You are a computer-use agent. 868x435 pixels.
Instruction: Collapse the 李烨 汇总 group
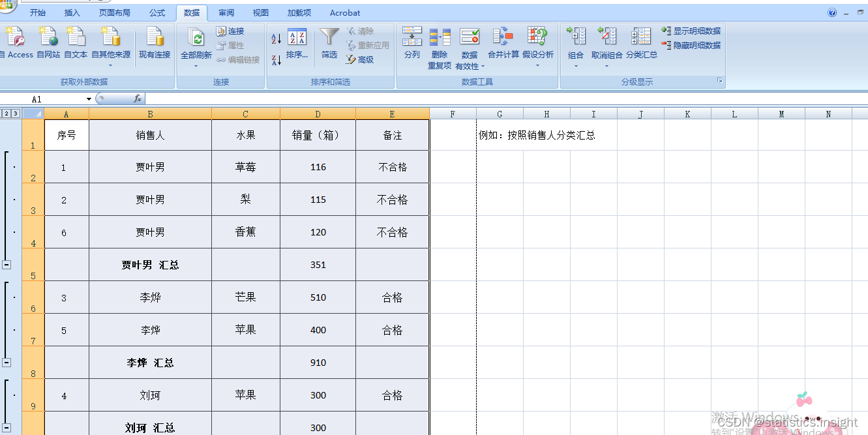tap(7, 363)
